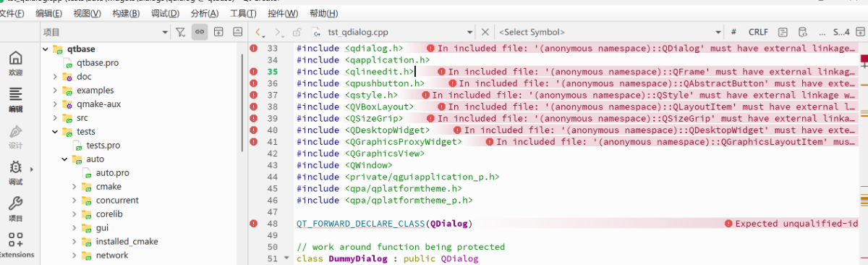
Task: Click the lock file writable icon
Action: coord(297,32)
